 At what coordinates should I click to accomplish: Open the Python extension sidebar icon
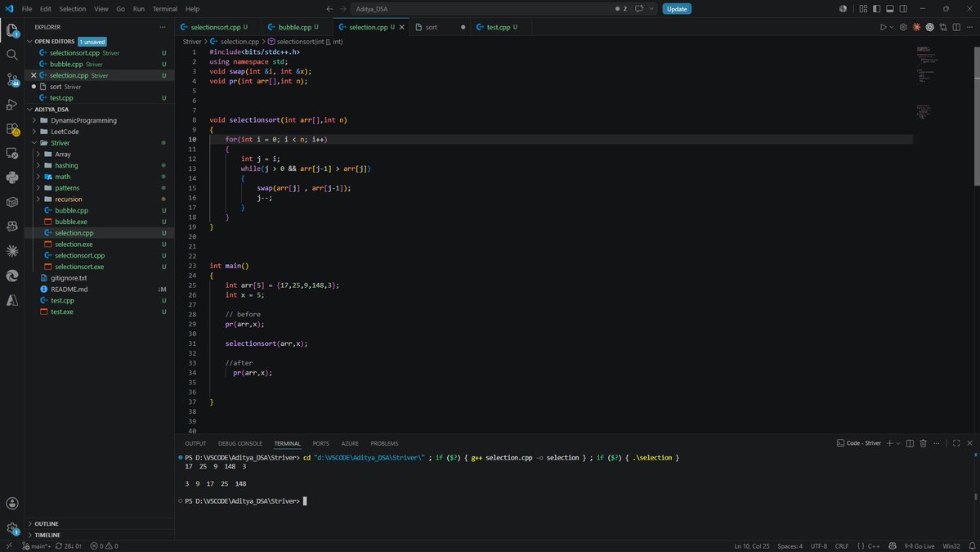12,177
